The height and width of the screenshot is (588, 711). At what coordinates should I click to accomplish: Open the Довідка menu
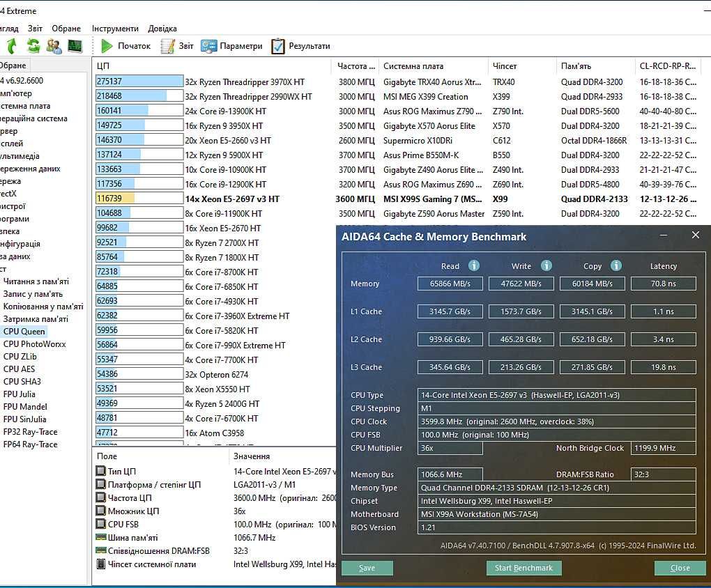click(162, 28)
